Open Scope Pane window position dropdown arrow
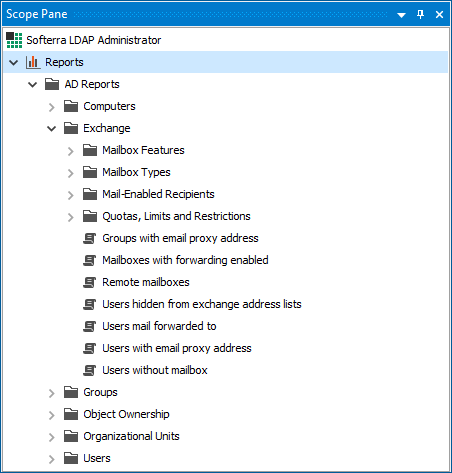Screen dimensions: 452x473 [402, 15]
